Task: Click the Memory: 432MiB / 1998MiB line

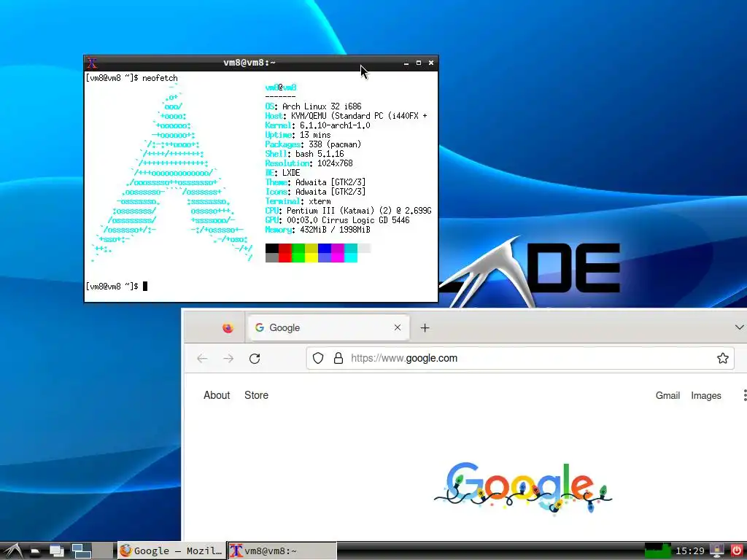Action: click(317, 230)
